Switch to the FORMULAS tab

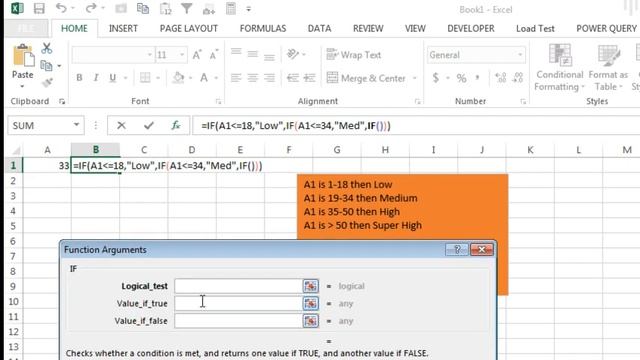coord(263,28)
